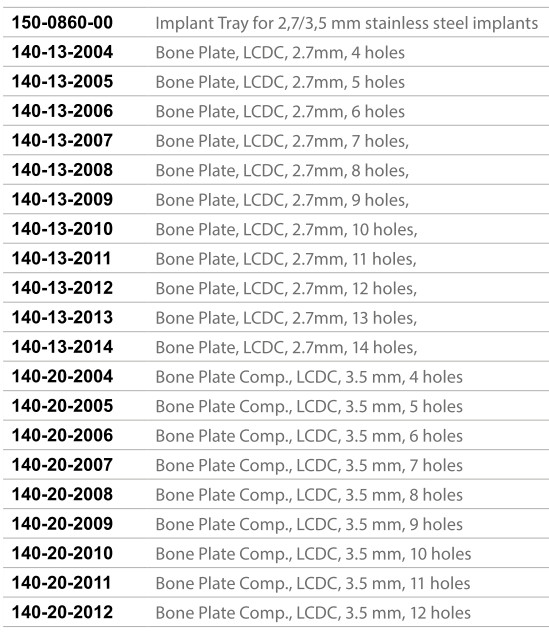The height and width of the screenshot is (637, 549).
Task: Click part number 140-13-2006
Action: click(62, 111)
